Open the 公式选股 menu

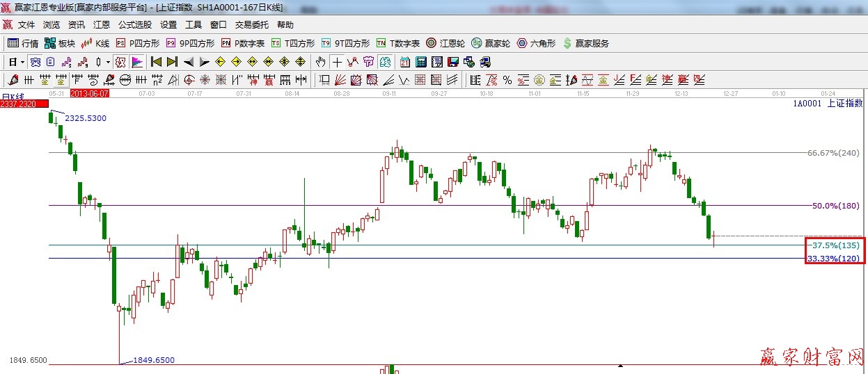[x=134, y=24]
